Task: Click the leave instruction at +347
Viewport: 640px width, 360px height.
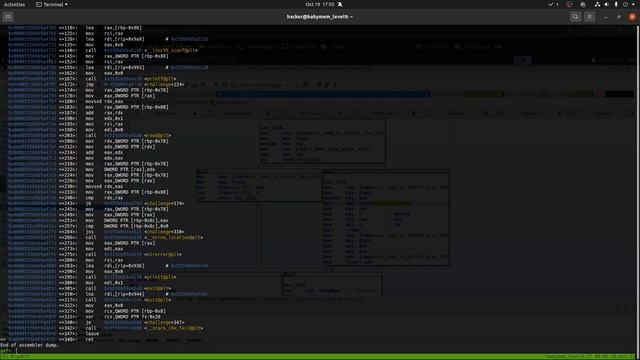Action: click(x=53, y=334)
